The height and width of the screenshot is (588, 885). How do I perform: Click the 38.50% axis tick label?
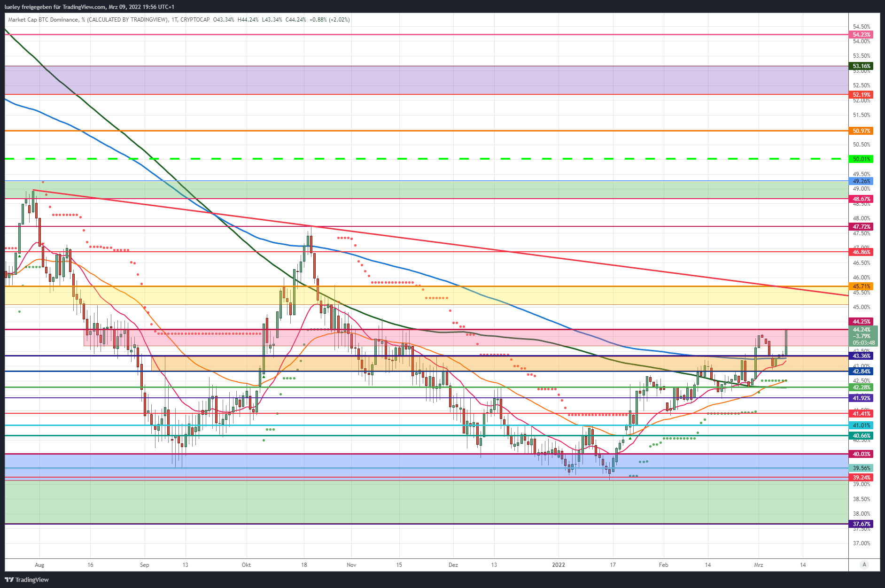862,499
